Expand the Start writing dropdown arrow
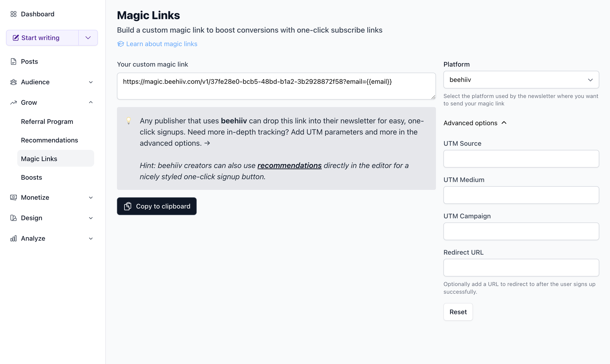This screenshot has width=610, height=364. click(x=88, y=38)
